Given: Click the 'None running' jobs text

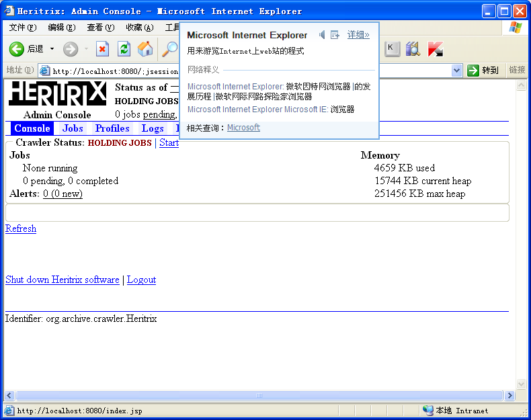Looking at the screenshot, I should (x=50, y=168).
